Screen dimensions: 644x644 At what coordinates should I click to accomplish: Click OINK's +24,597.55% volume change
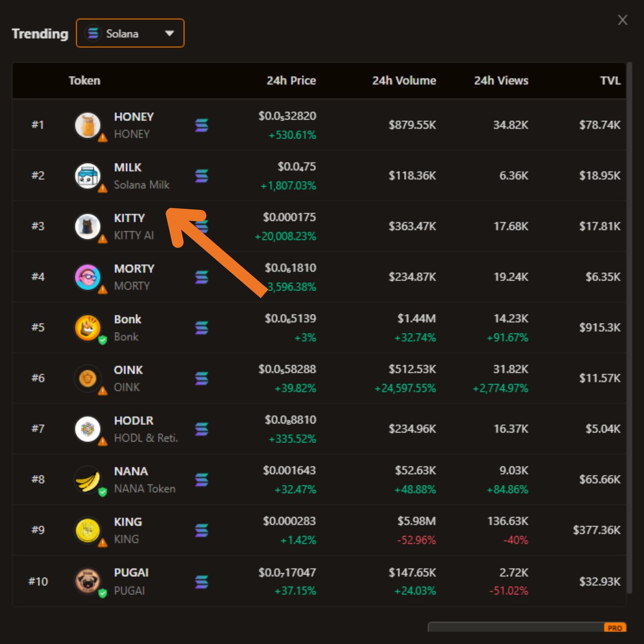[x=405, y=388]
